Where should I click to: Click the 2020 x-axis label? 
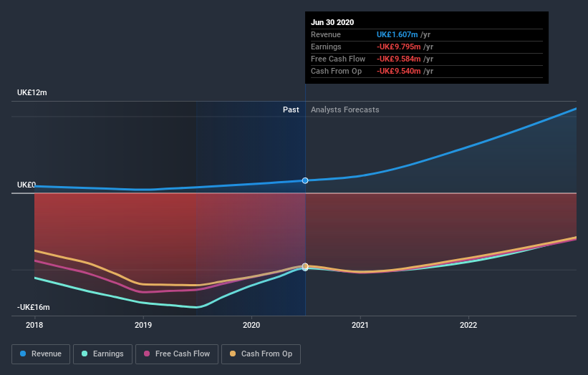pos(251,325)
